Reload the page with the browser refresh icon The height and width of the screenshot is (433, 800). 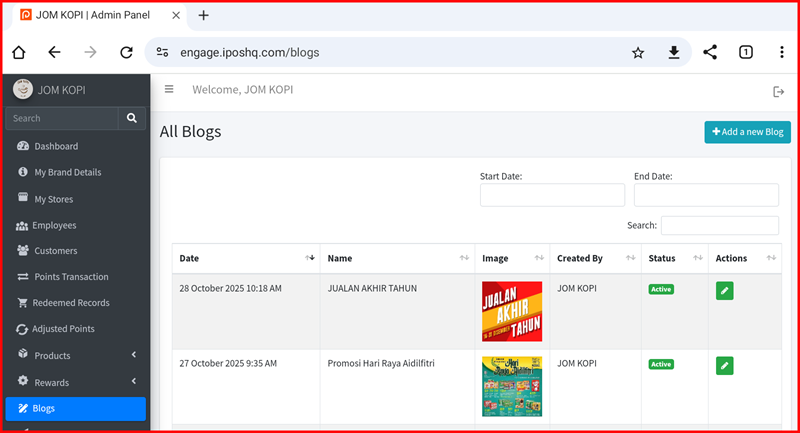(126, 53)
